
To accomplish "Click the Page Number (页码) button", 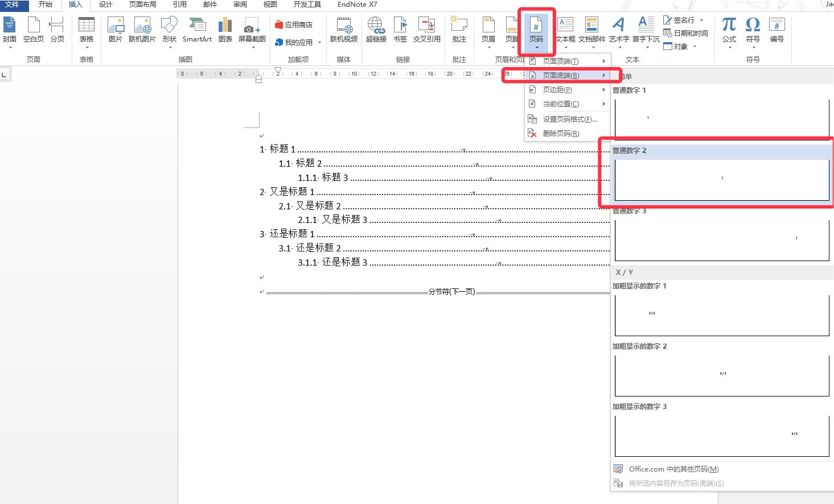I will click(x=536, y=31).
